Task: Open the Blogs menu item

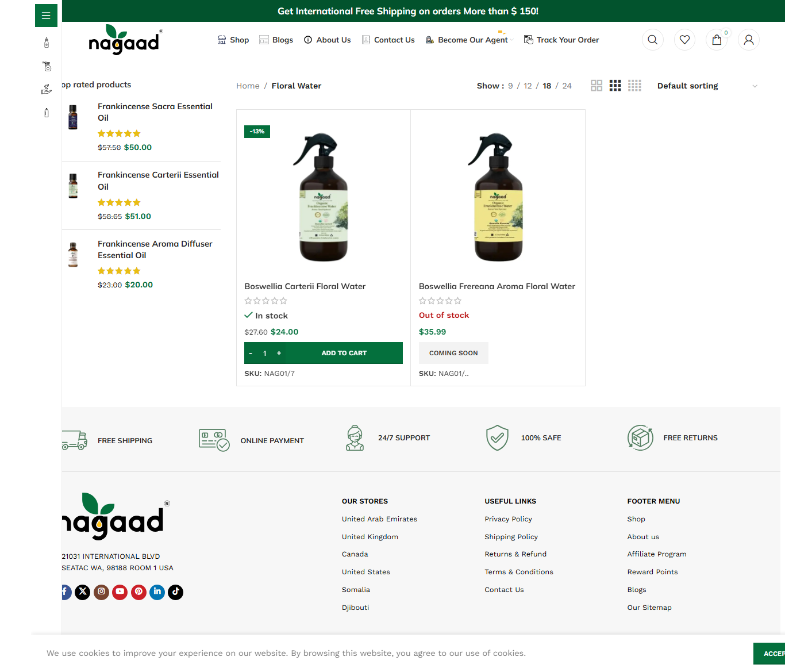Action: coord(276,40)
